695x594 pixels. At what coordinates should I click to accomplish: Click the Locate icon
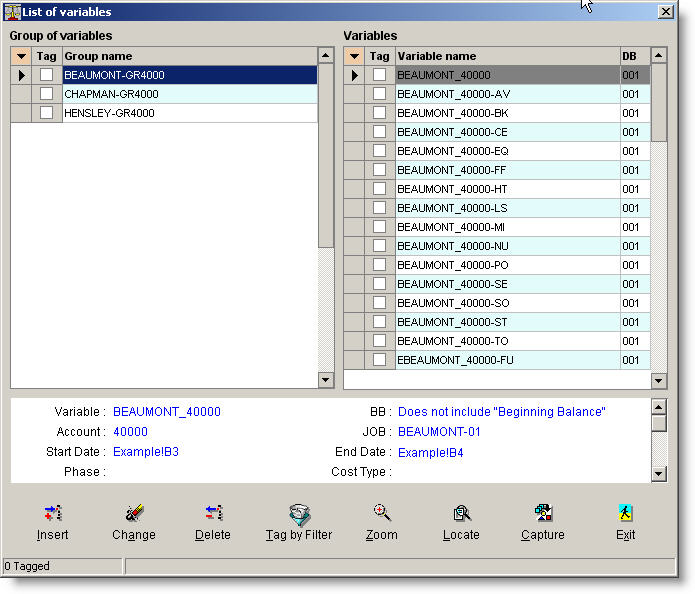[x=461, y=513]
